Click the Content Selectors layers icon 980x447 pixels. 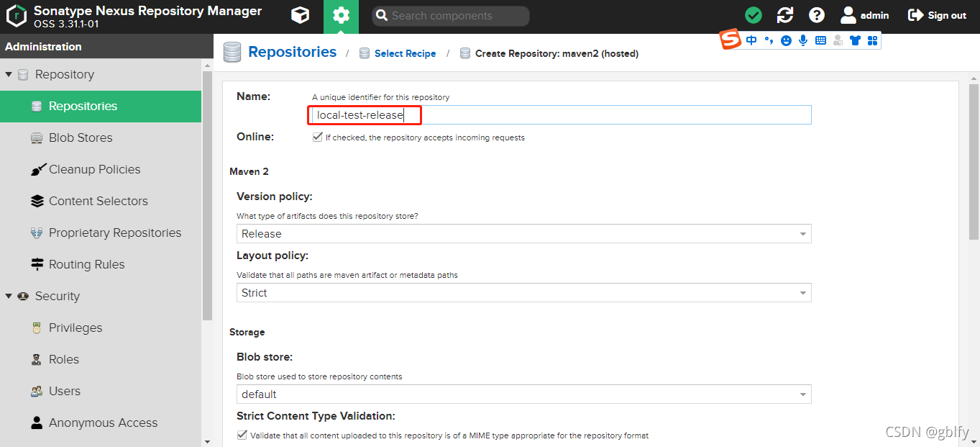click(x=37, y=201)
